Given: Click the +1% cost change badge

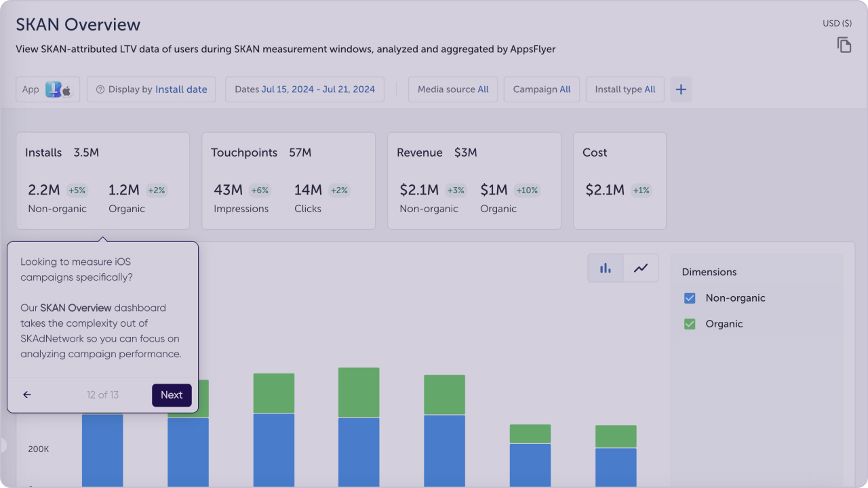Looking at the screenshot, I should click(642, 190).
